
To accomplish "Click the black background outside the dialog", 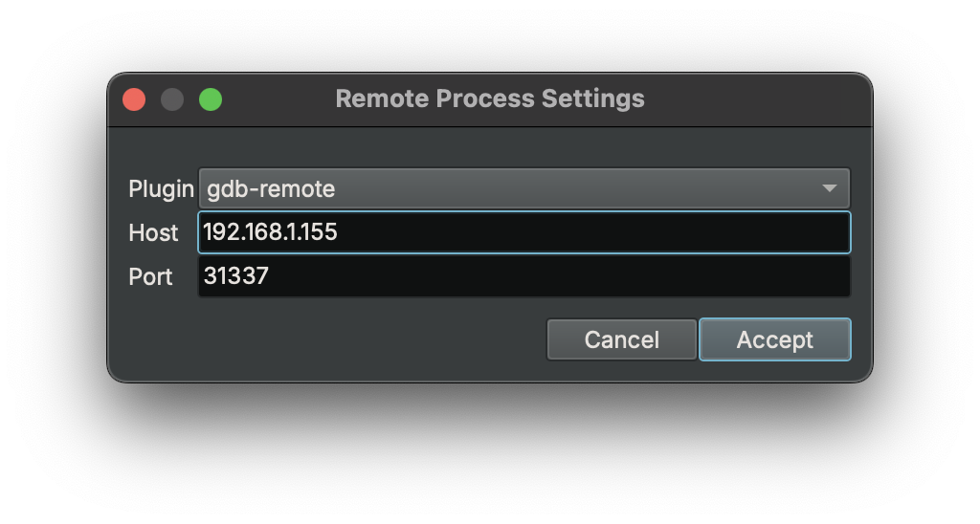I will (479, 449).
